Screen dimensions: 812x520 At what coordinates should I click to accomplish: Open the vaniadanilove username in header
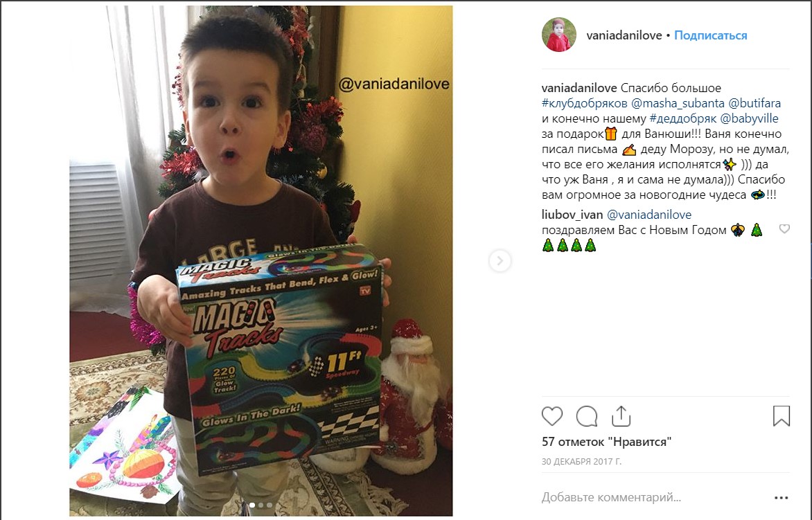[624, 35]
